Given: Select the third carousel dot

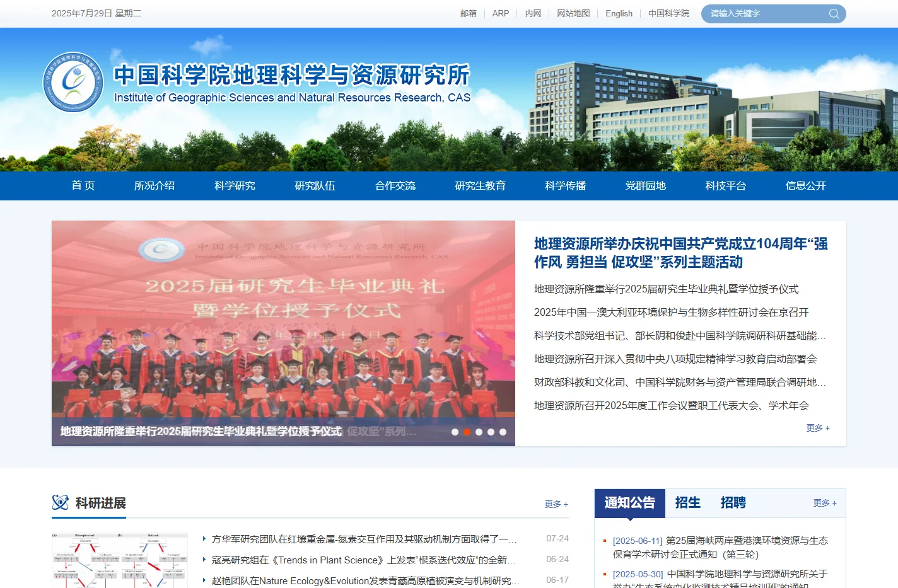Looking at the screenshot, I should 479,432.
